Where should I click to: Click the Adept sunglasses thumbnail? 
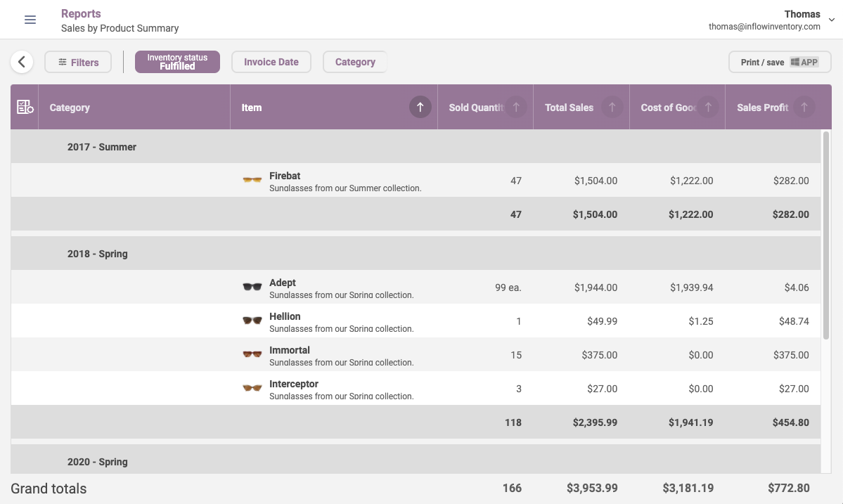click(252, 287)
